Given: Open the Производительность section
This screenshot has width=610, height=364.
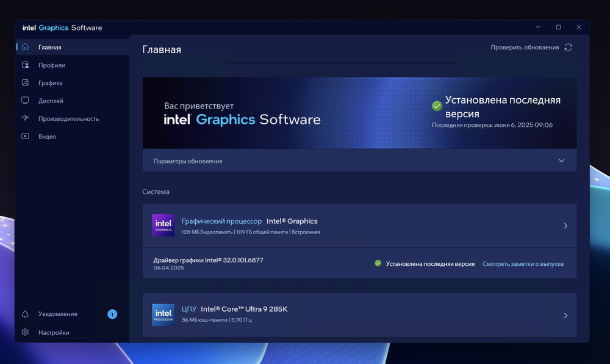Looking at the screenshot, I should click(73, 119).
